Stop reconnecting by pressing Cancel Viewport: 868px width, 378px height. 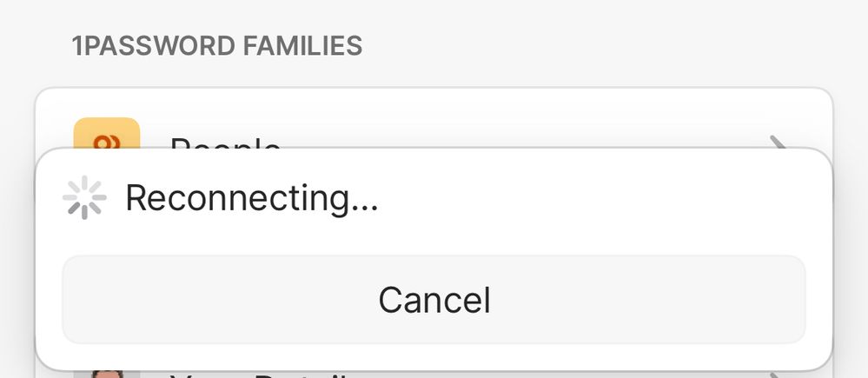click(x=434, y=300)
